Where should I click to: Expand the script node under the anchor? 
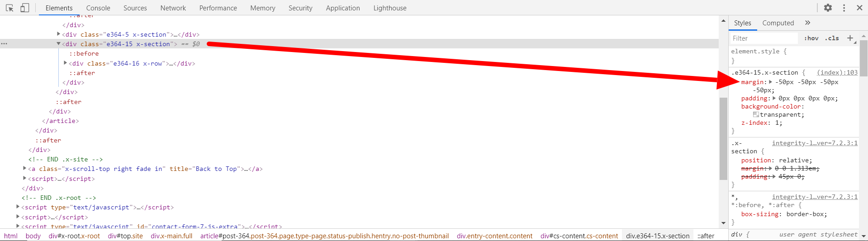coord(24,178)
